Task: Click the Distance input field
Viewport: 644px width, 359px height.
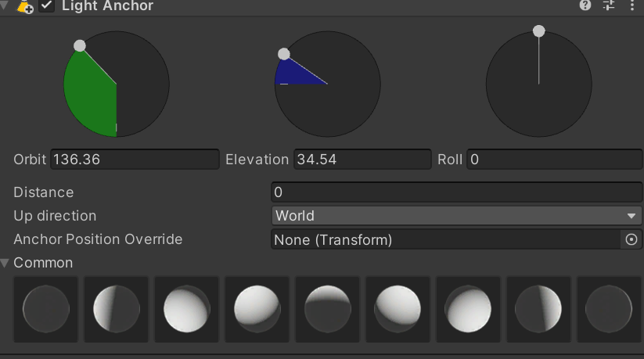Action: 456,192
